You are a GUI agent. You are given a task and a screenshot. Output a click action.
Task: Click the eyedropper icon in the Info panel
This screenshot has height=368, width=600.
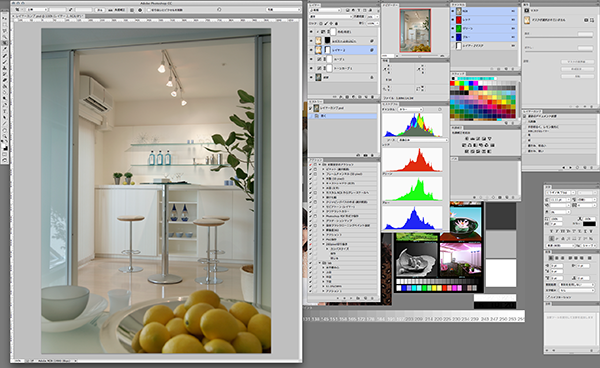(385, 69)
